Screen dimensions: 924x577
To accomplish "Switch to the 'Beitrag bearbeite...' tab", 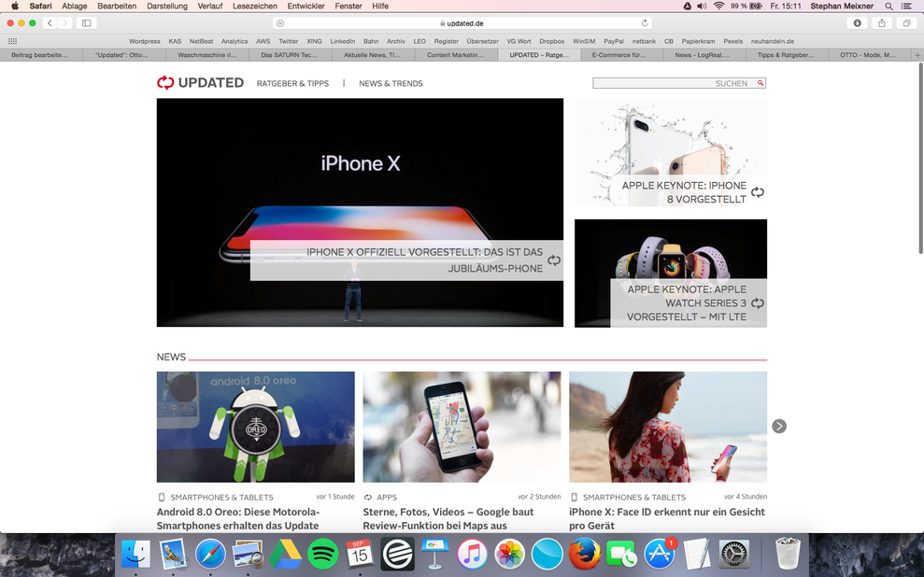I will tap(39, 55).
